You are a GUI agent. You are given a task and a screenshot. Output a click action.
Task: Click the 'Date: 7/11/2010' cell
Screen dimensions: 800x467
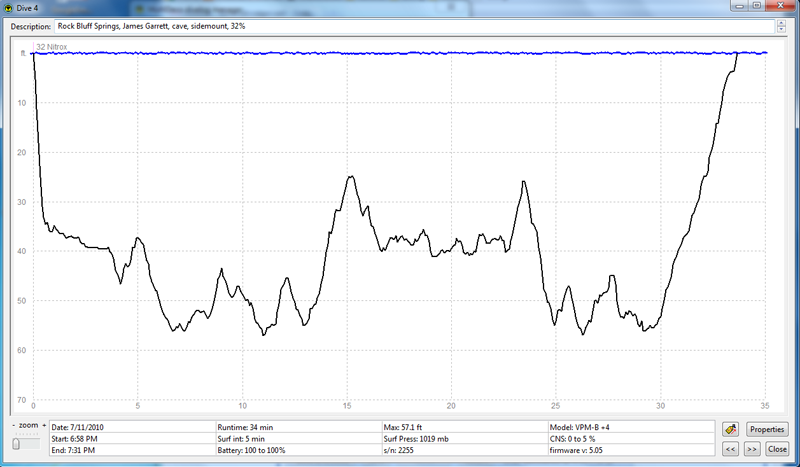click(x=133, y=427)
